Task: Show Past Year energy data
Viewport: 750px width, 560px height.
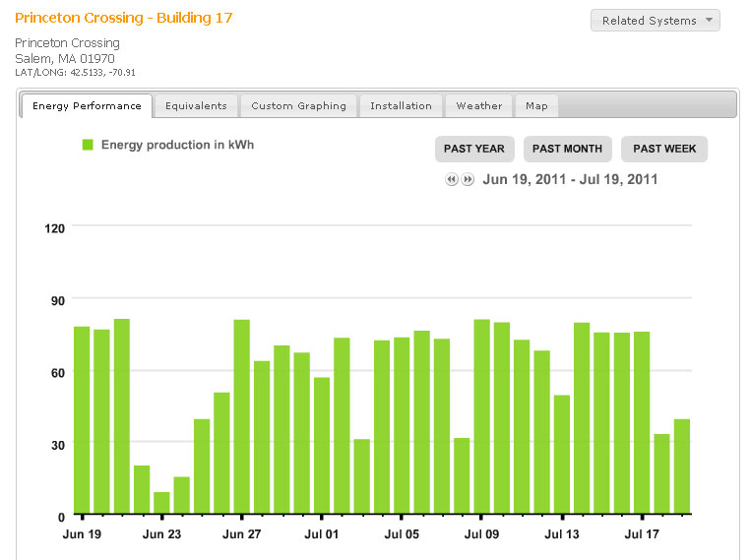Action: 473,149
